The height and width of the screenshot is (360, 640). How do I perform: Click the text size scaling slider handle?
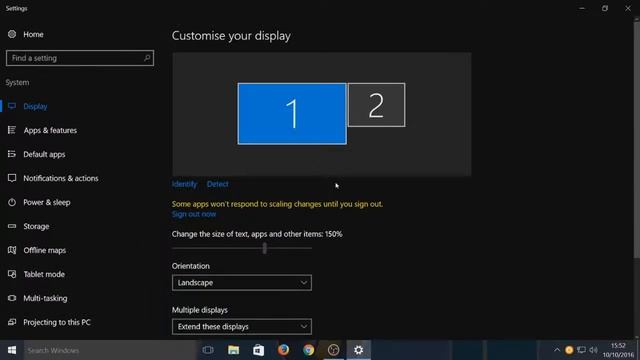[264, 248]
